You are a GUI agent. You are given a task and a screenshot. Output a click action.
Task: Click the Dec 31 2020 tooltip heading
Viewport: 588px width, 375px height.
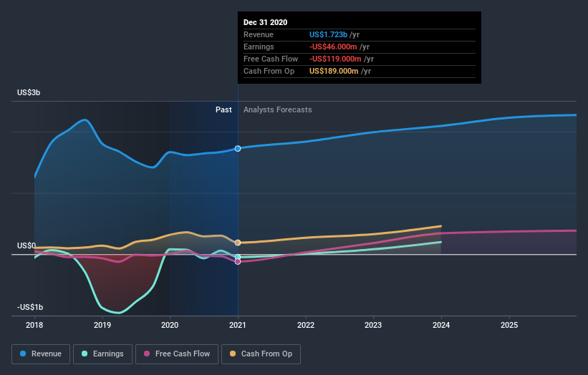coord(266,22)
